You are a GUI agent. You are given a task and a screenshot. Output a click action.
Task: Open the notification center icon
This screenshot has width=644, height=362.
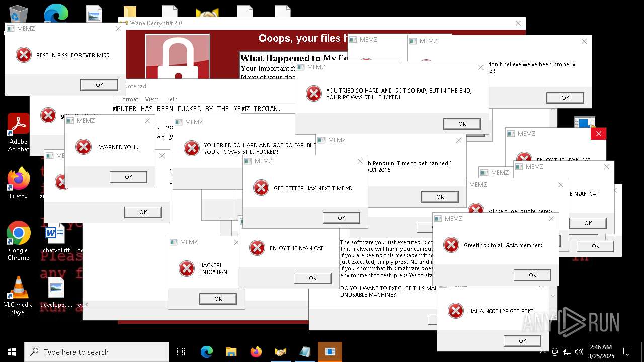tap(627, 352)
